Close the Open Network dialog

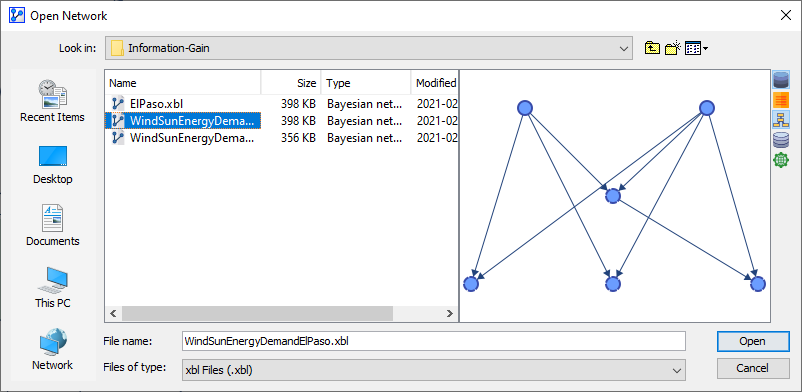[x=786, y=15]
